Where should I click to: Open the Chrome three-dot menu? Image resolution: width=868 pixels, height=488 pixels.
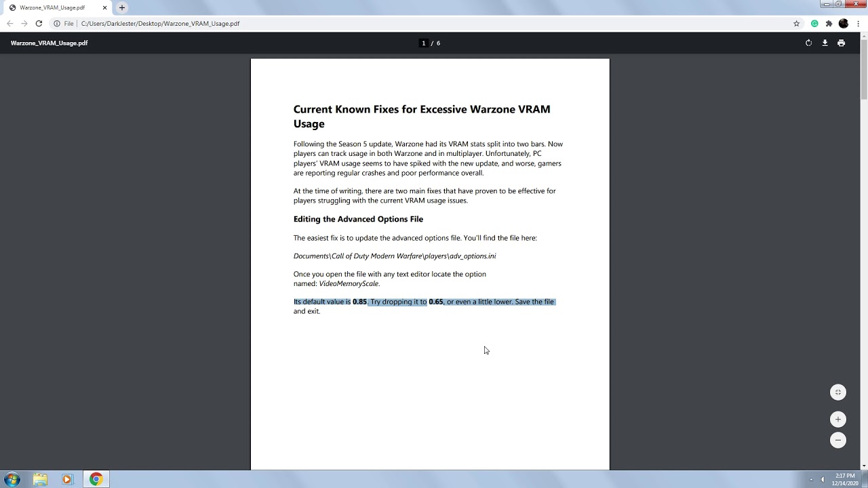pos(858,23)
